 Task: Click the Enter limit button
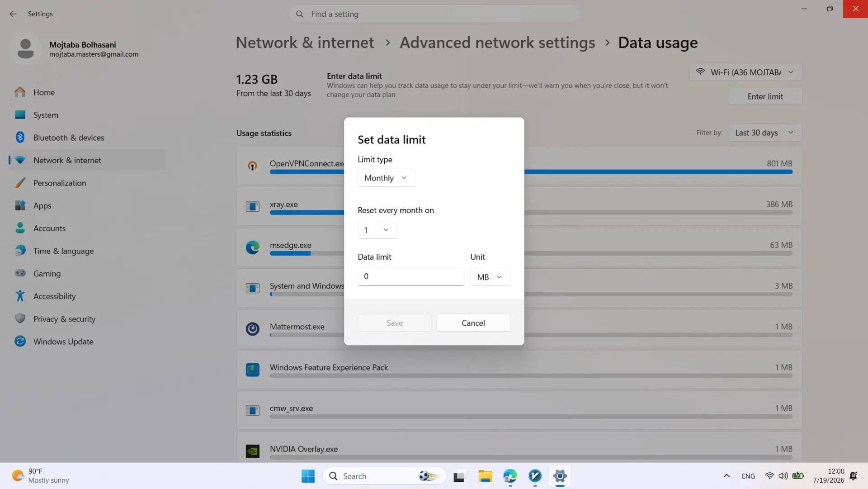(x=765, y=96)
